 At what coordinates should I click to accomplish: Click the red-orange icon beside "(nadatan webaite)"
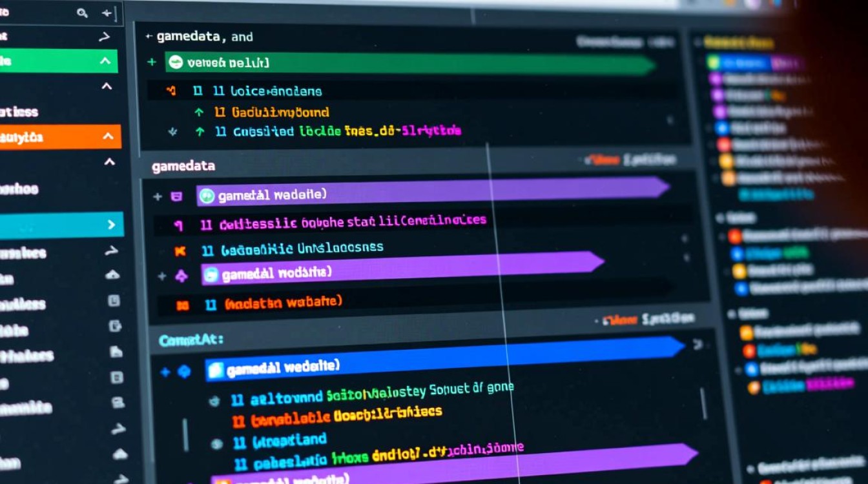click(183, 305)
